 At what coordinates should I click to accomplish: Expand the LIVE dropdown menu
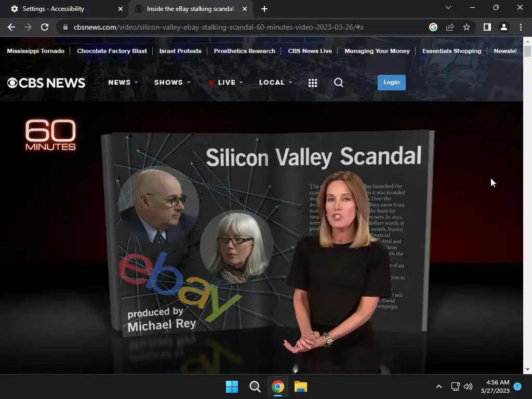pos(226,83)
